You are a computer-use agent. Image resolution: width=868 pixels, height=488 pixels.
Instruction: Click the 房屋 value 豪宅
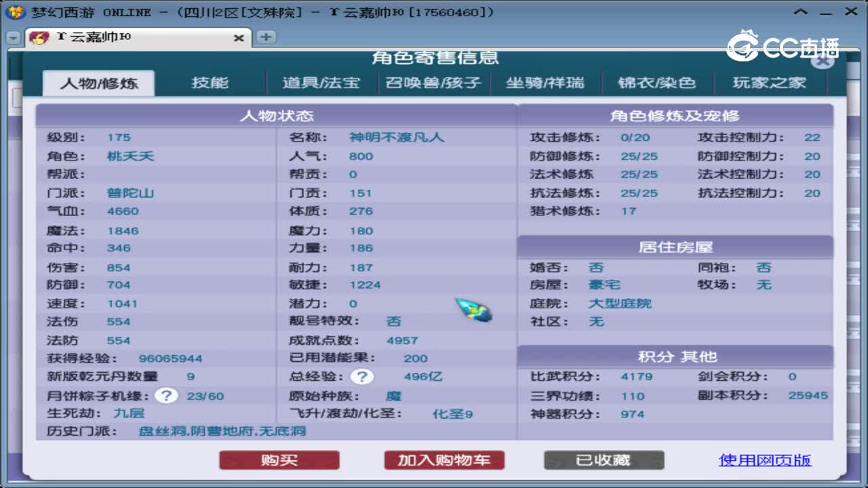[x=604, y=285]
